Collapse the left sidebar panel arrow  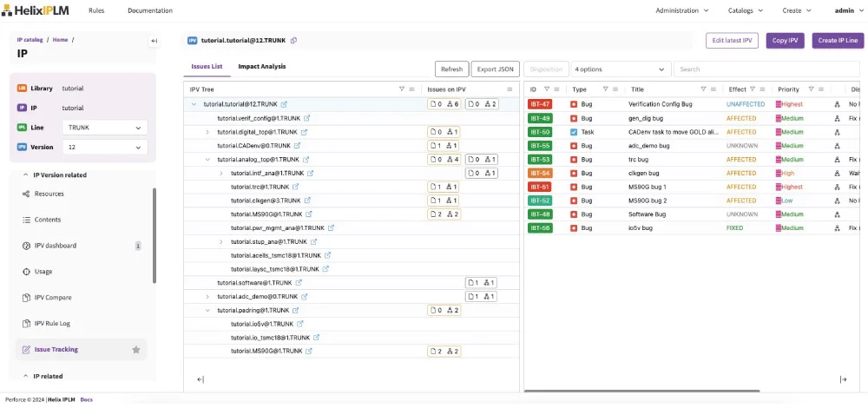154,41
